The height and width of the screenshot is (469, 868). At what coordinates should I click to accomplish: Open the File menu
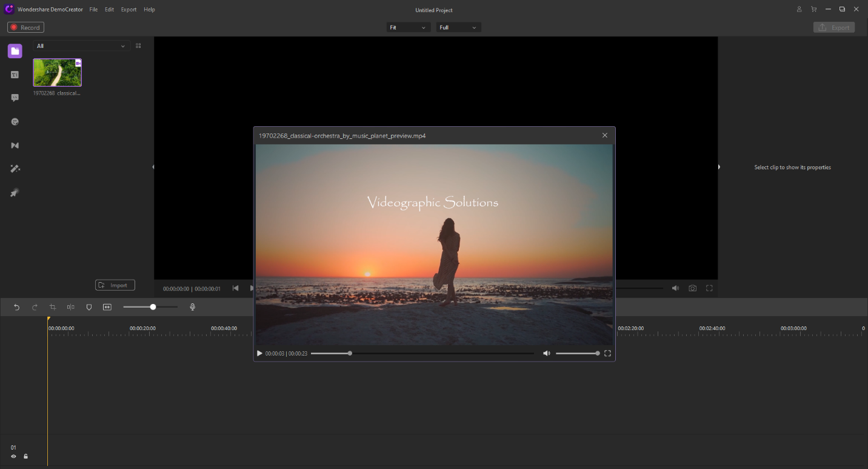point(93,10)
